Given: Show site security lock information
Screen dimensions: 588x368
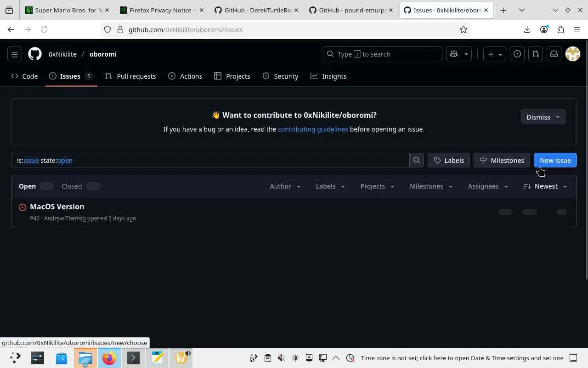Looking at the screenshot, I should [x=120, y=29].
